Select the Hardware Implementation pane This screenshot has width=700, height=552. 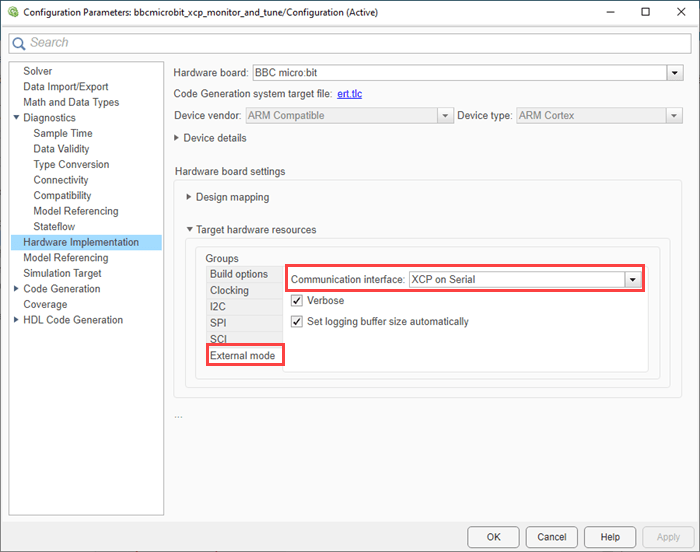(86, 242)
